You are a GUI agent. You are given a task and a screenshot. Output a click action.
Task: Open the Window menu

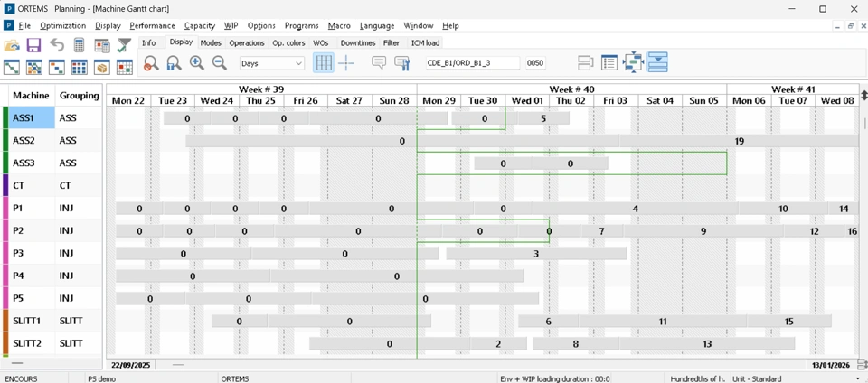pyautogui.click(x=419, y=25)
